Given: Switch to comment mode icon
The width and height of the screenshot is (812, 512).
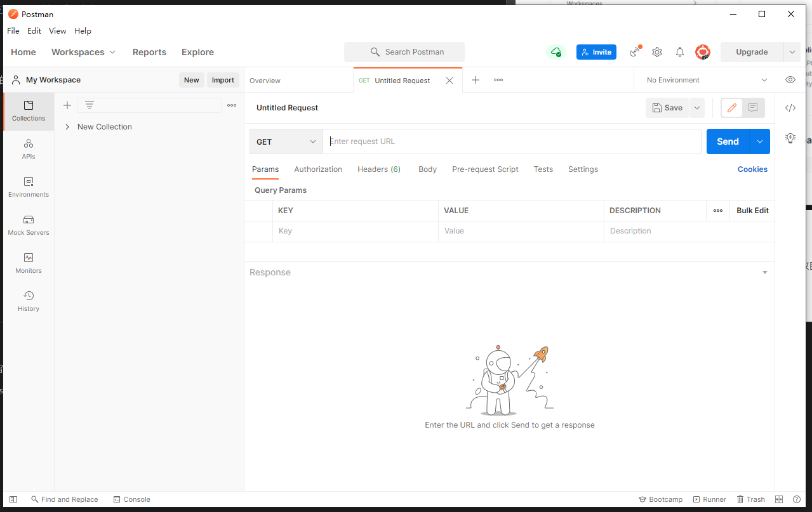Looking at the screenshot, I should click(753, 108).
